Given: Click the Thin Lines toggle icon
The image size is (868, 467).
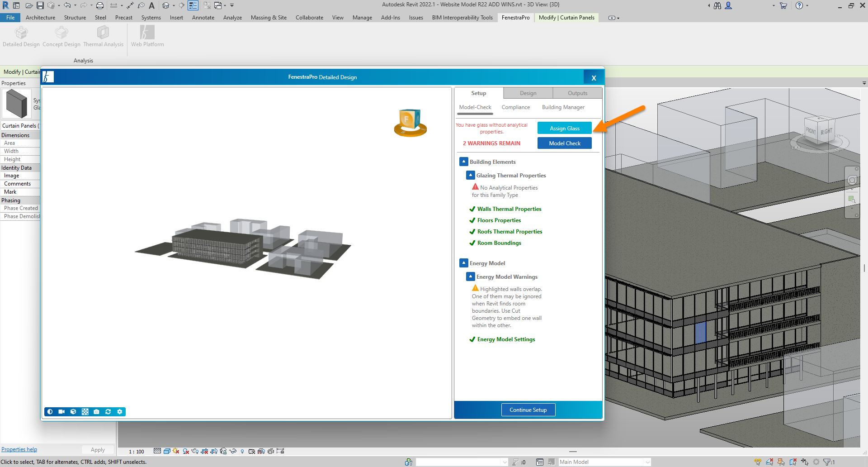Looking at the screenshot, I should (x=193, y=5).
